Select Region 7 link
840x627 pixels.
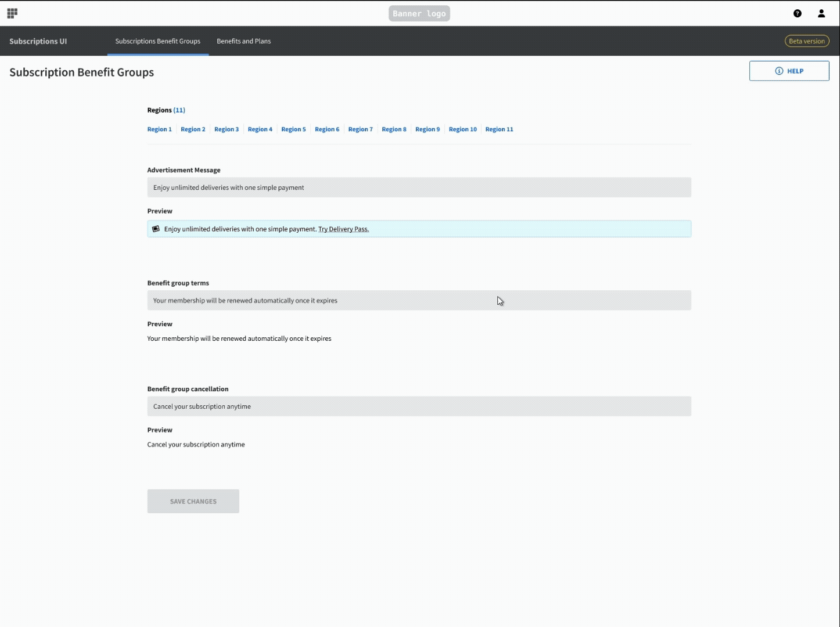click(x=361, y=129)
